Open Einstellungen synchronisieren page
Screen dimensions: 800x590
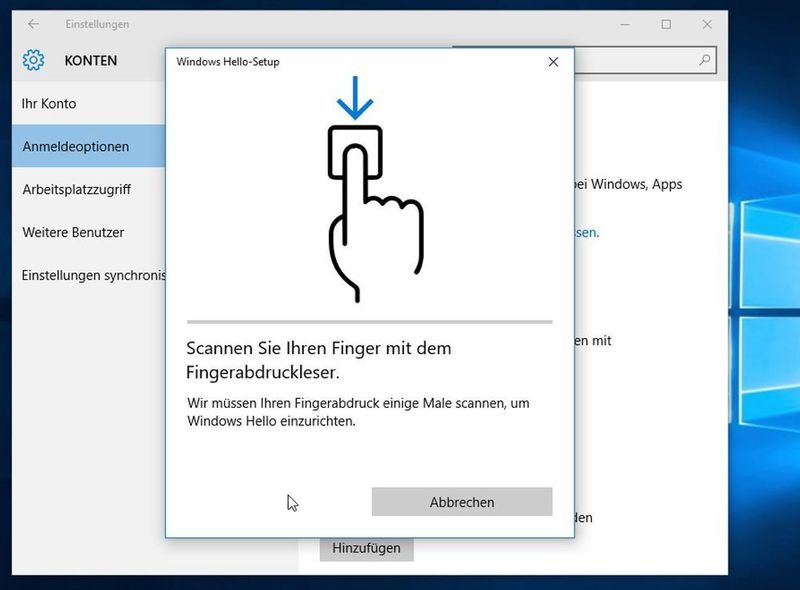[88, 275]
